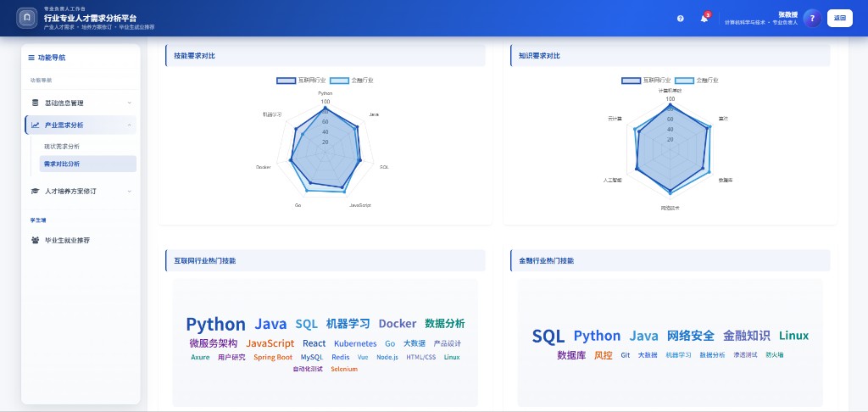The width and height of the screenshot is (868, 412).
Task: Open 毕业生就业推荐 via its people icon
Action: (35, 241)
